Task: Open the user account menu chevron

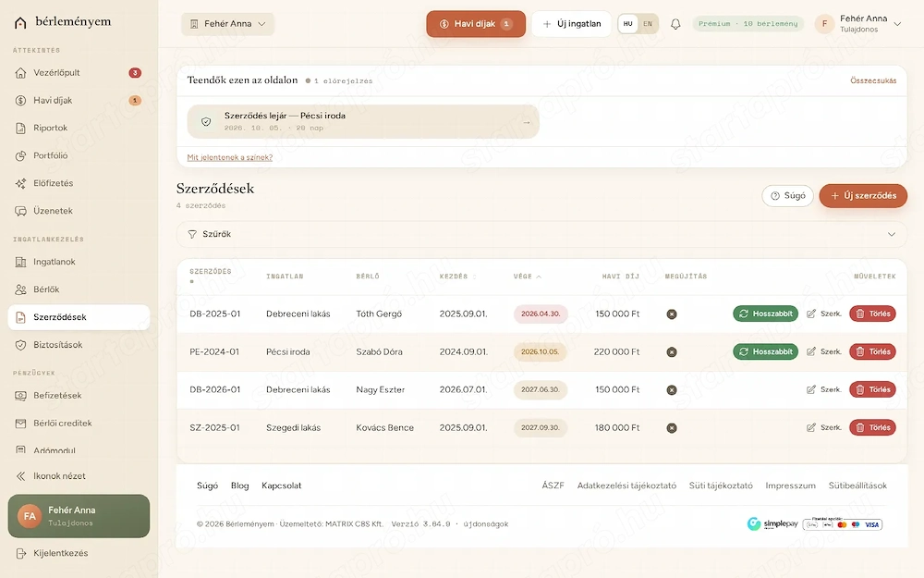Action: 897,24
